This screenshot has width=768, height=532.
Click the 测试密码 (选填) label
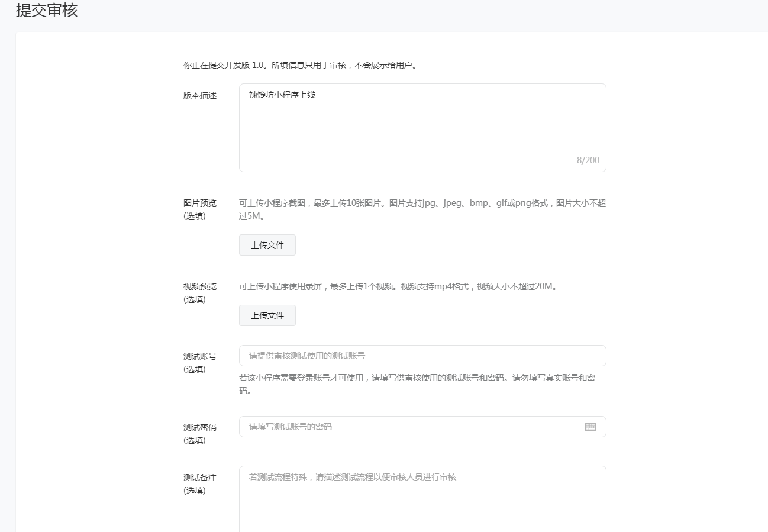click(200, 433)
